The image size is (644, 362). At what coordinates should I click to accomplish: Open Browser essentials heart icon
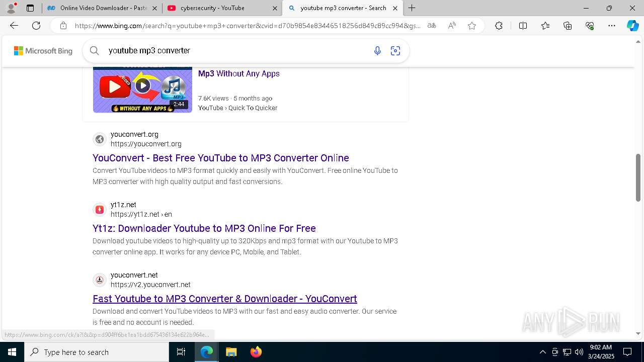pyautogui.click(x=590, y=26)
